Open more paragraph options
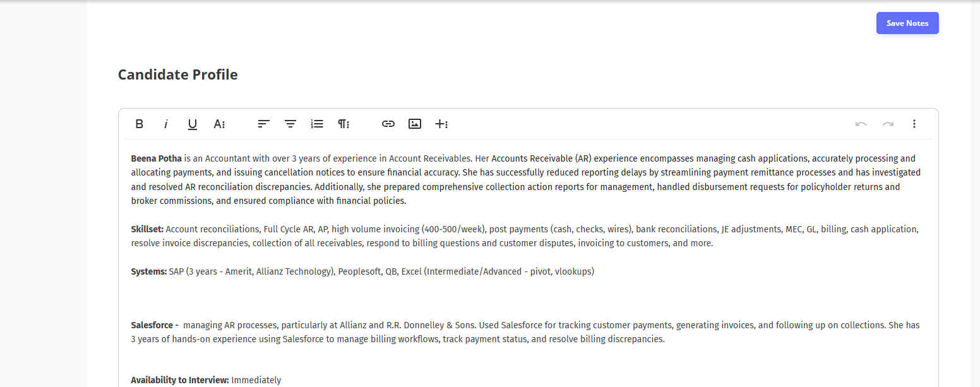This screenshot has width=980, height=387. [x=344, y=124]
